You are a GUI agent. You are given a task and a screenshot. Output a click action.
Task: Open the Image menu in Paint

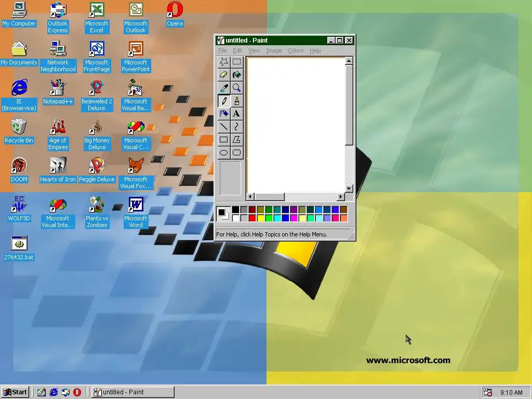pos(274,50)
